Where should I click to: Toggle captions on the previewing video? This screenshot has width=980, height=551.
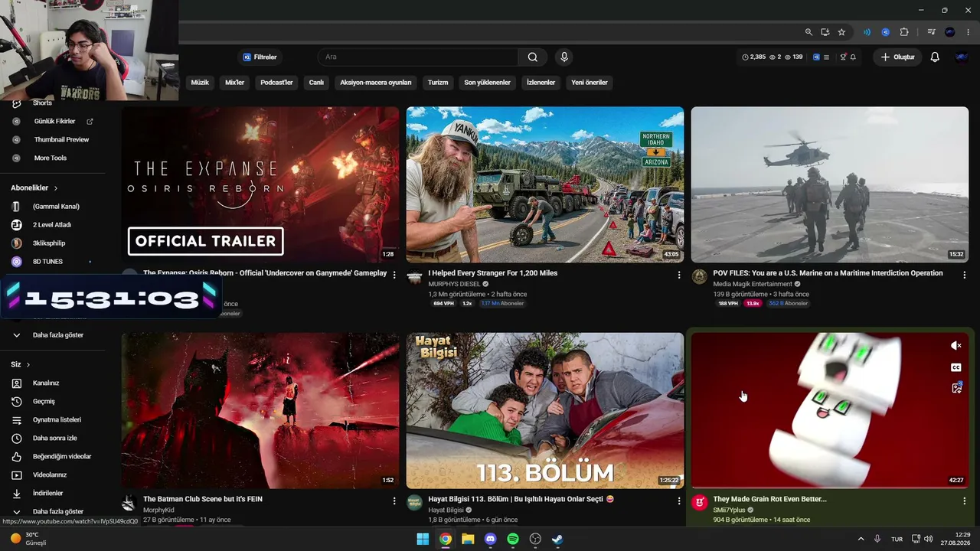click(x=956, y=367)
